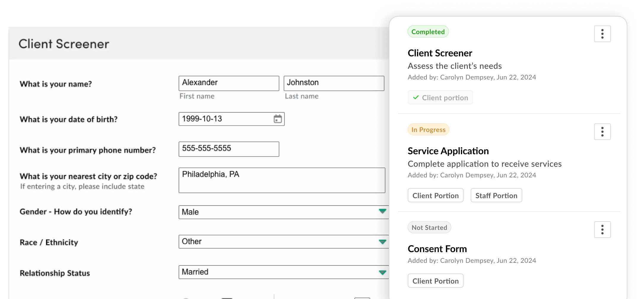Click the Last name field containing Johnston
Screen dimensions: 644x299
pyautogui.click(x=334, y=83)
